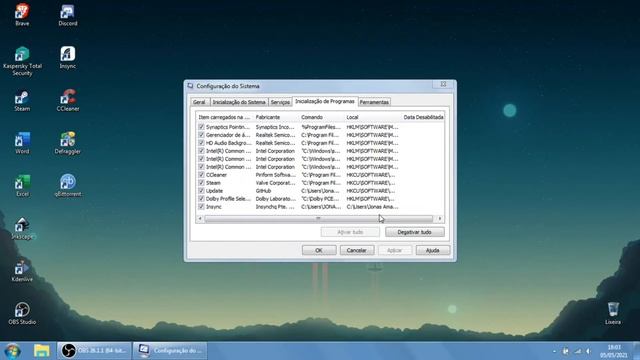Select the "Piriform Softwa..." manufacturer cell
The image size is (640, 360).
click(276, 175)
